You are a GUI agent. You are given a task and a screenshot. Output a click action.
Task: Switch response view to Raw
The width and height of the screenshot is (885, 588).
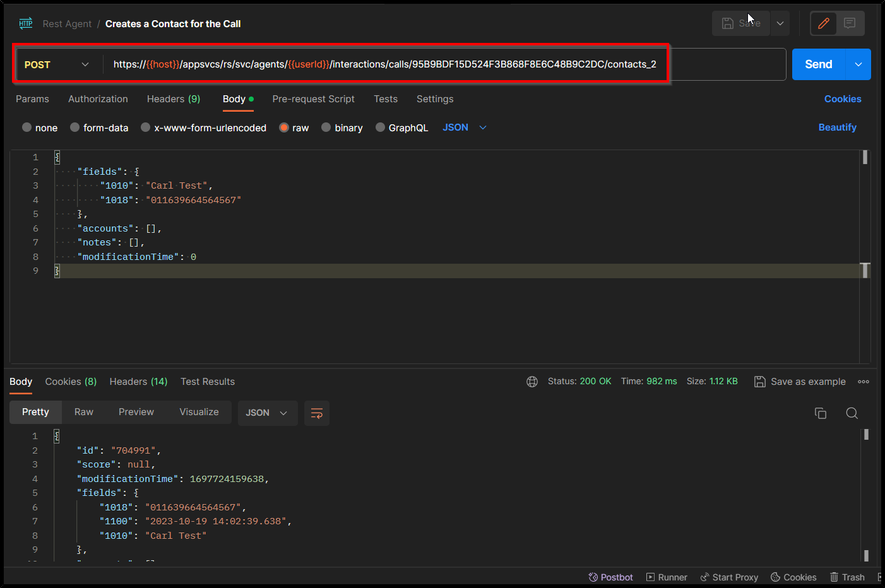click(x=84, y=412)
